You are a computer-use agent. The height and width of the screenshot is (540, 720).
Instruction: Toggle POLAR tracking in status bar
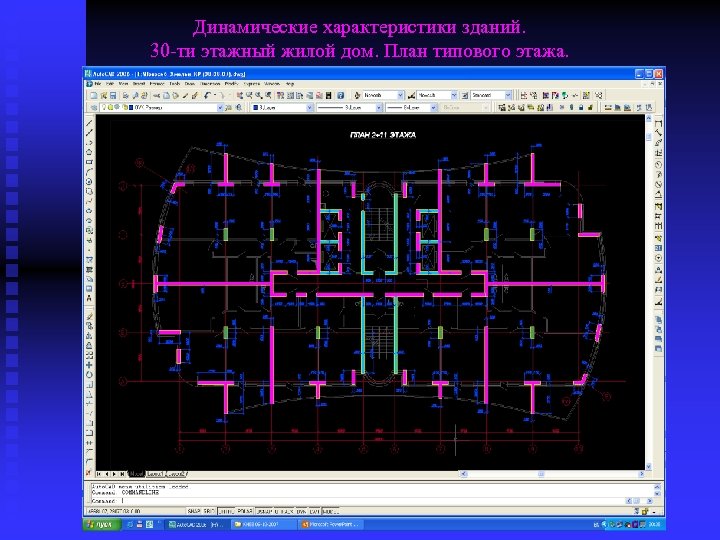(x=244, y=512)
